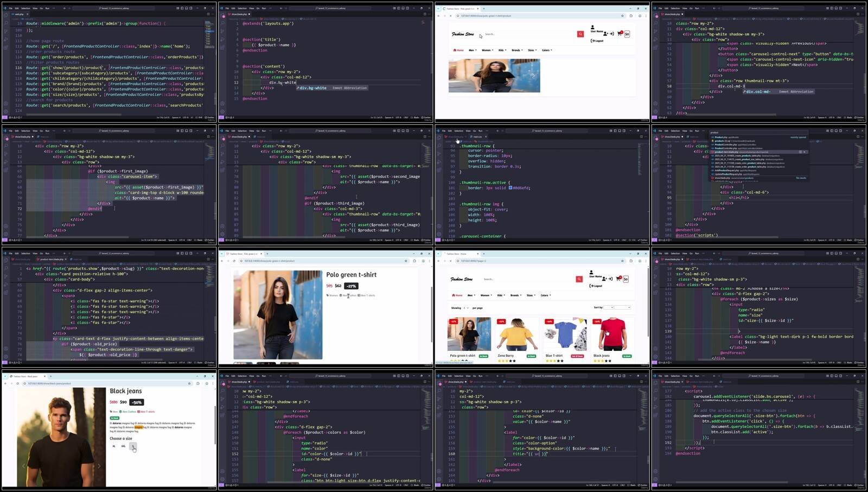
Task: Open Explorer activity icon in web.php routes editor
Action: pos(6,15)
